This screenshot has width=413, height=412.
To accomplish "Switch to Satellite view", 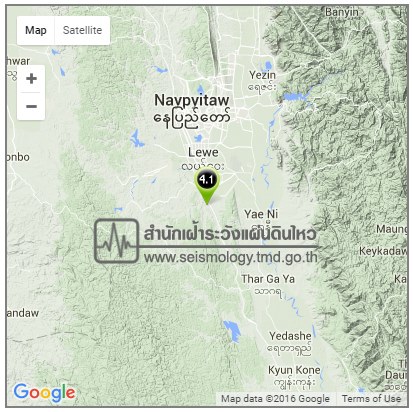I will 82,30.
